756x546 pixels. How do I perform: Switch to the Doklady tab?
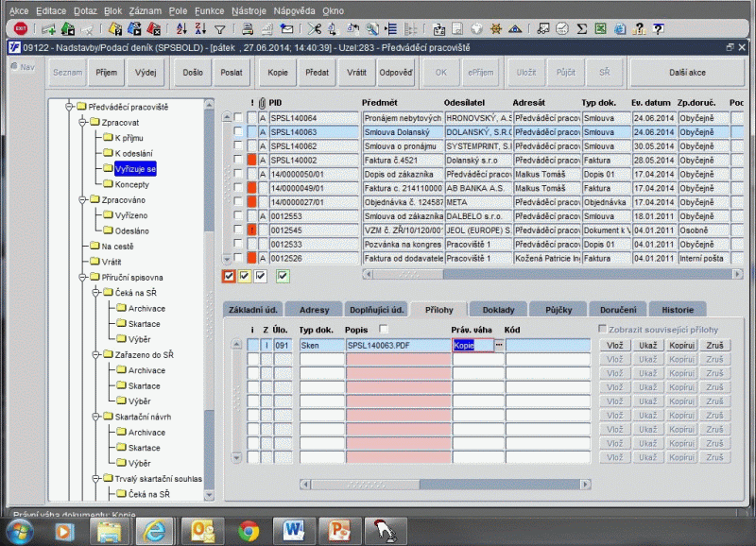(x=499, y=310)
